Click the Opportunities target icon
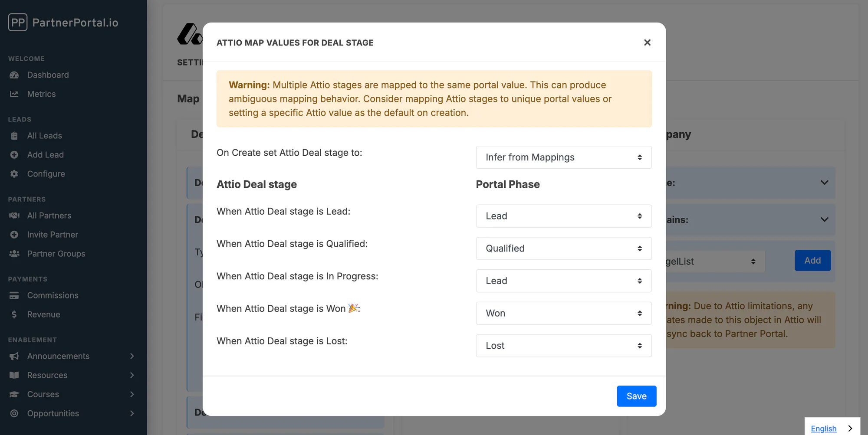 tap(14, 413)
